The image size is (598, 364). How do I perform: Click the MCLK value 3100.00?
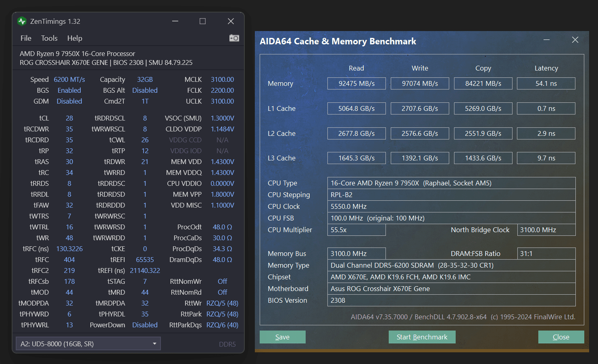(222, 79)
